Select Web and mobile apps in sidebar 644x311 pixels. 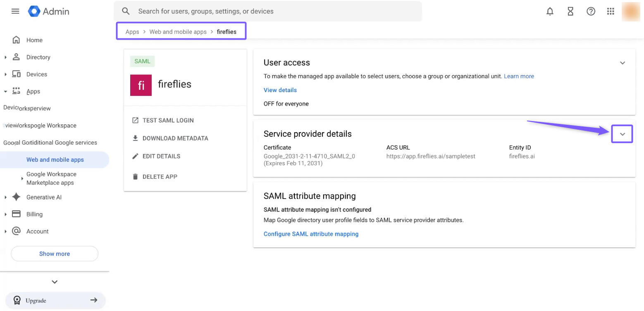click(55, 160)
